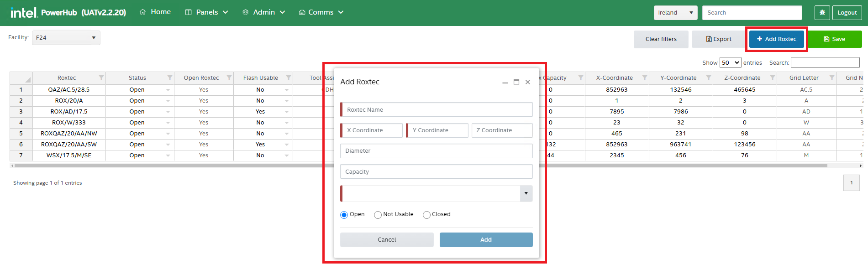Screen dimensions: 868x269
Task: Click the Roxtec Name input field
Action: click(x=437, y=110)
